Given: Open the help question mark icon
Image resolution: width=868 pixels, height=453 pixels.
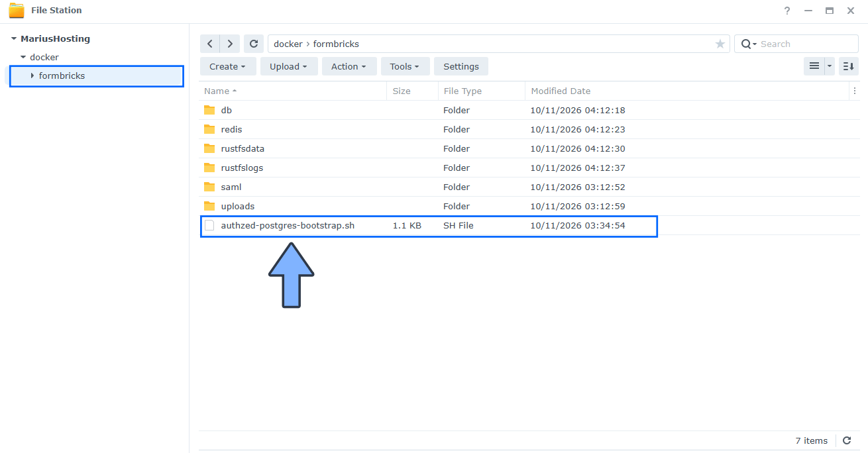Looking at the screenshot, I should tap(787, 11).
